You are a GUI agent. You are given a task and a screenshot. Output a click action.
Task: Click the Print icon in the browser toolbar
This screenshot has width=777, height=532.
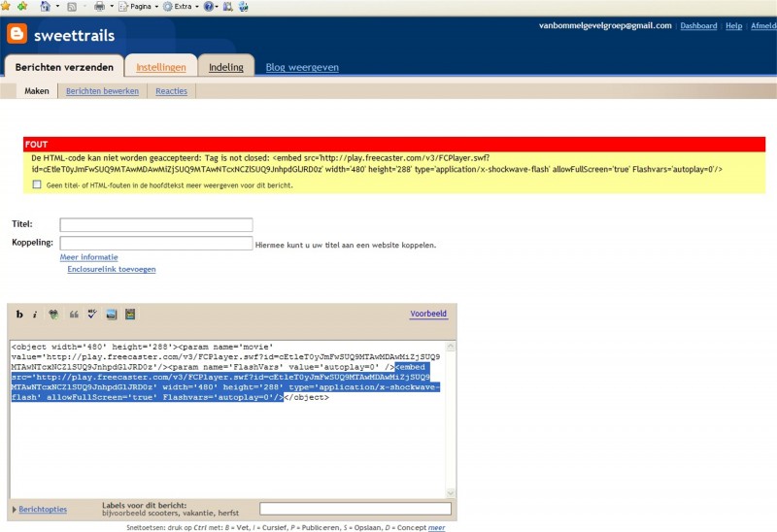click(x=100, y=7)
